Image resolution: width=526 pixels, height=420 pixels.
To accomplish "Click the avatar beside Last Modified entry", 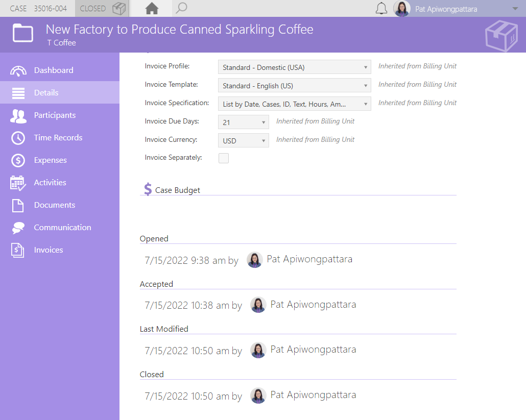I will click(258, 350).
